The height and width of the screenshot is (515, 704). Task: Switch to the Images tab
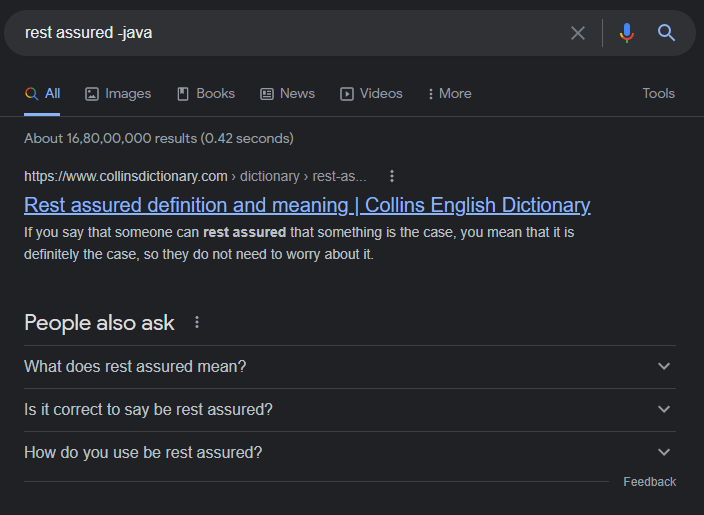pos(118,94)
